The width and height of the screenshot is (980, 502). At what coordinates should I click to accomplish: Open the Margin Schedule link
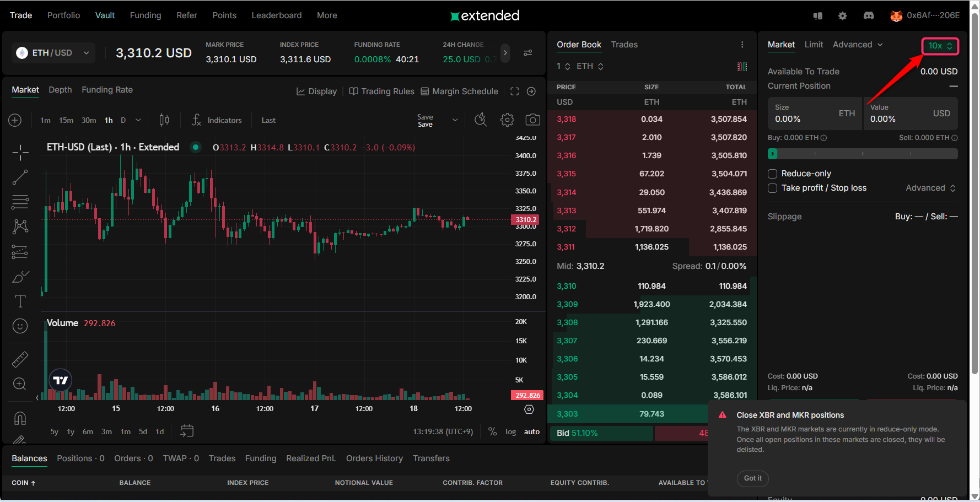click(x=460, y=91)
